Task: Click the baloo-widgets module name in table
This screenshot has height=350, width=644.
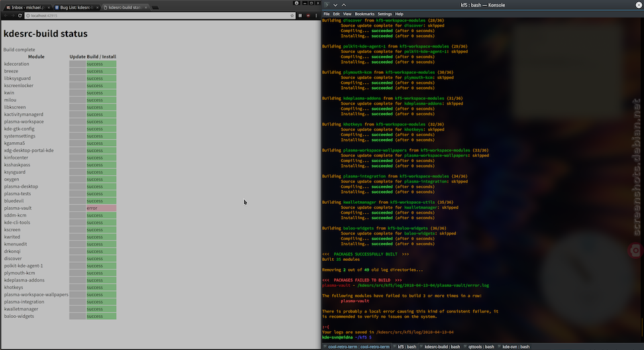Action: [x=19, y=316]
